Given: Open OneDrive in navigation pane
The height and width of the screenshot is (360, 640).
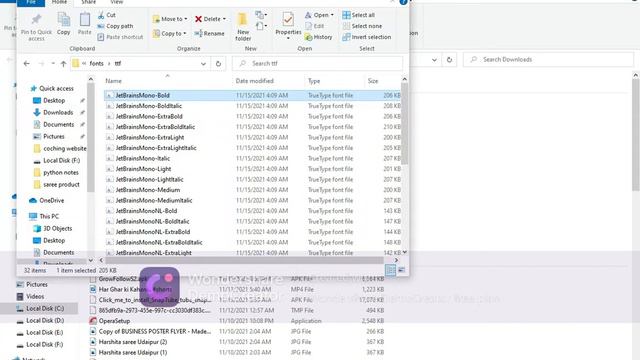Looking at the screenshot, I should click(47, 201).
